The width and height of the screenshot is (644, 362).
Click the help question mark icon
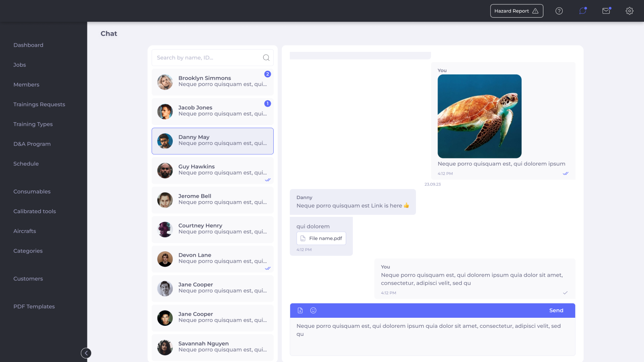(x=559, y=11)
